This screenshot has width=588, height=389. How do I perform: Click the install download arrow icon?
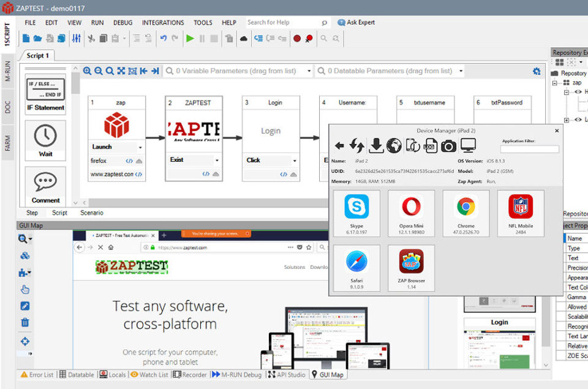tap(376, 145)
